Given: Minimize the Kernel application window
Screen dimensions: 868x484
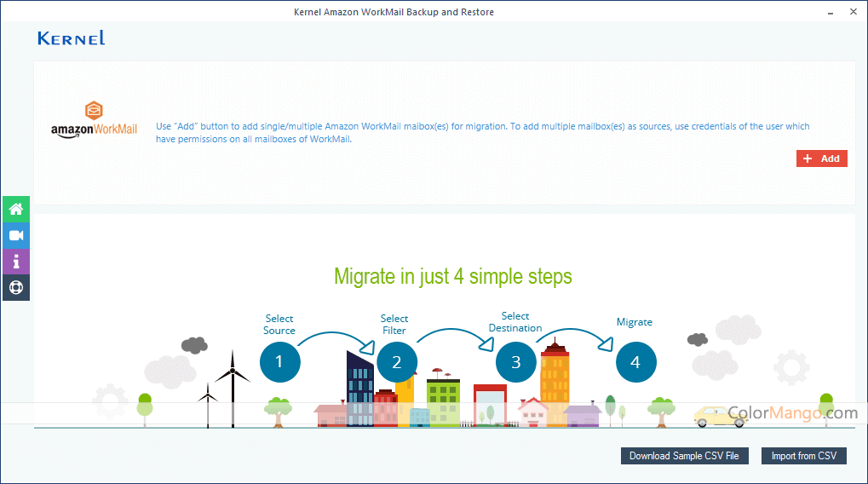Looking at the screenshot, I should pos(831,12).
